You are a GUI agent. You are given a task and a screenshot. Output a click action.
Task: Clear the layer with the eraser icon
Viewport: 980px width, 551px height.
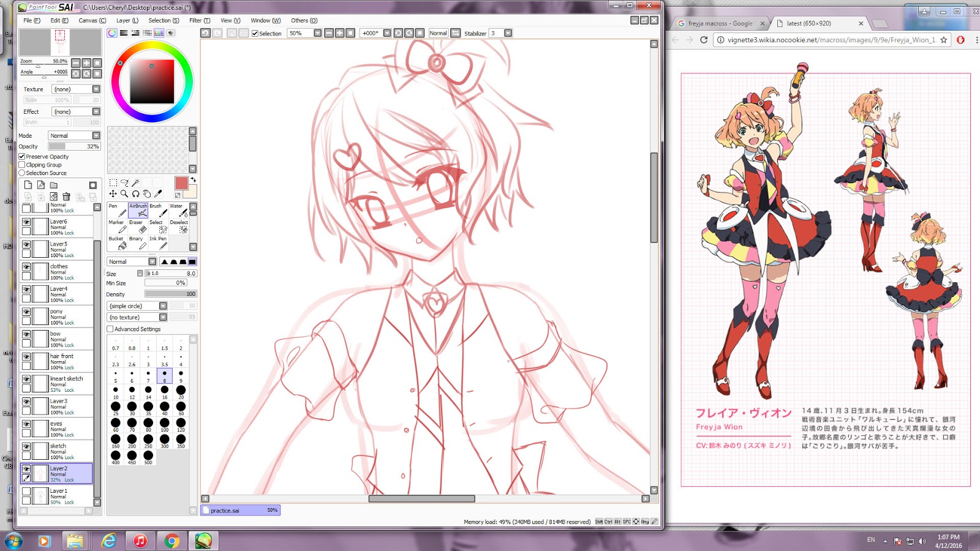tap(54, 197)
